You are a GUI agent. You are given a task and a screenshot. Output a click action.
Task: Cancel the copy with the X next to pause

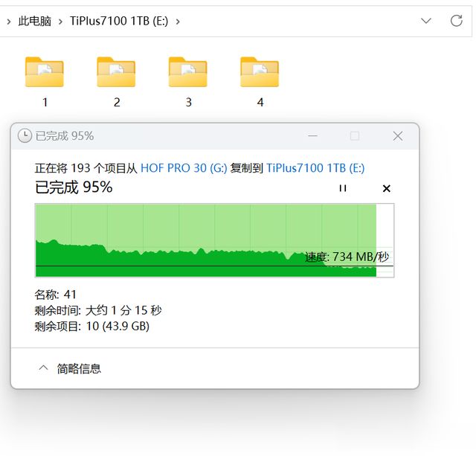(387, 188)
